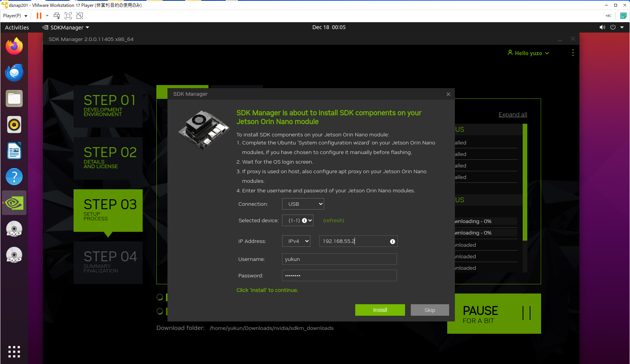Open Firefox from the Ubuntu dock

[x=14, y=46]
